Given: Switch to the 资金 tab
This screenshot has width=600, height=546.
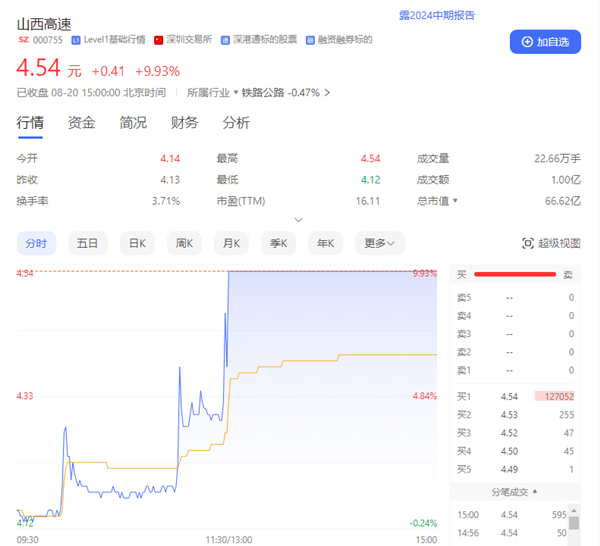Looking at the screenshot, I should (x=81, y=123).
